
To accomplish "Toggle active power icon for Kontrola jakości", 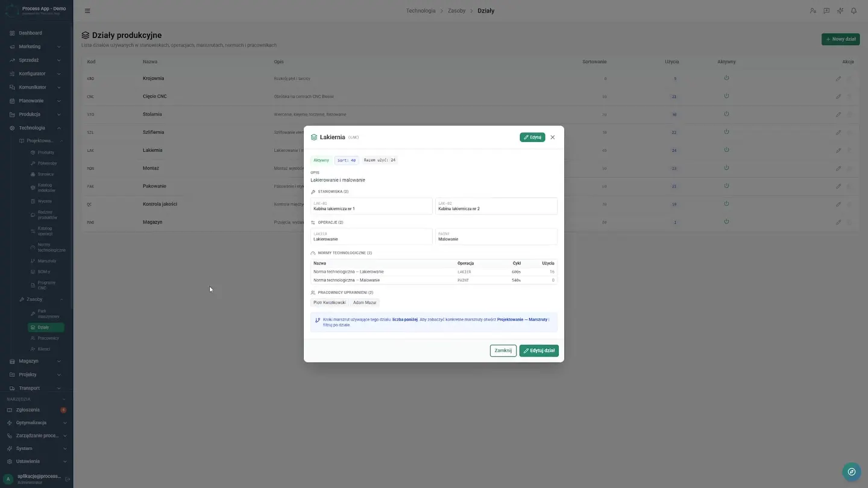I will pos(726,204).
